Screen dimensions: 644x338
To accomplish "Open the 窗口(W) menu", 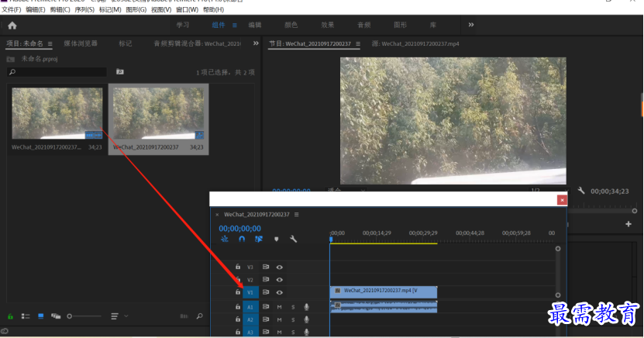I will pos(187,9).
